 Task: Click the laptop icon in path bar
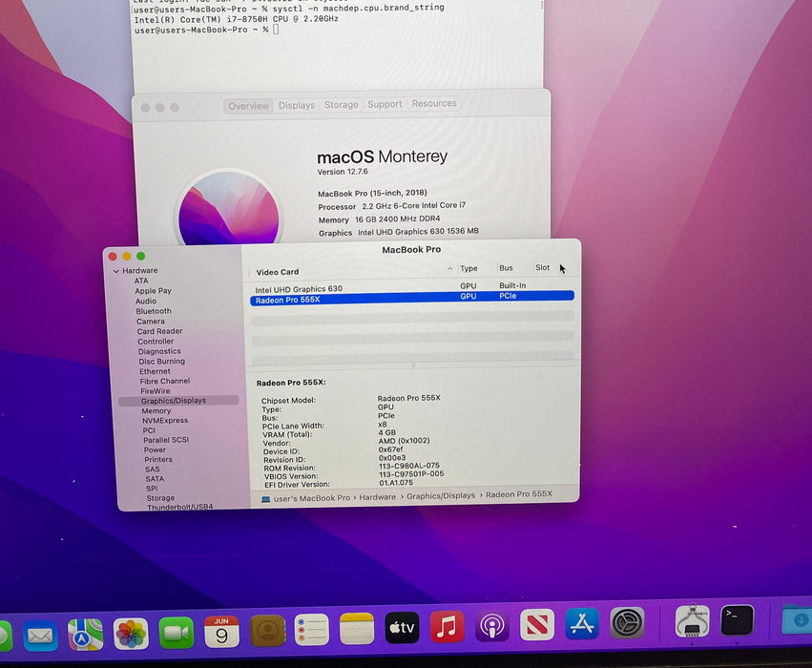265,499
